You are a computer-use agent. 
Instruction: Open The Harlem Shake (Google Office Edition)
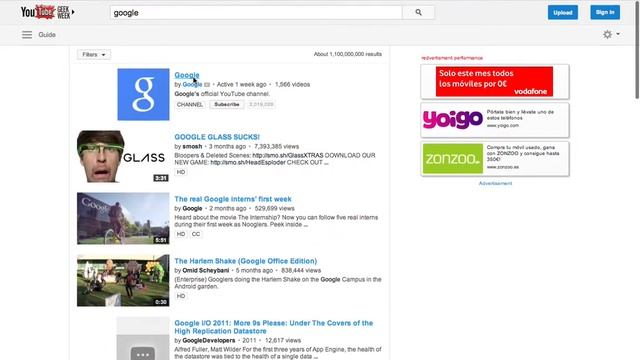tap(246, 261)
